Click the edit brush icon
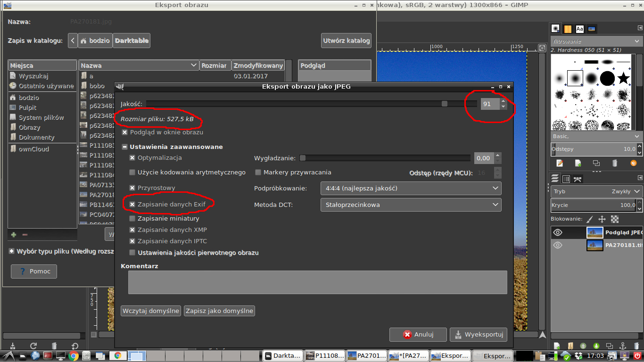This screenshot has height=362, width=644. point(560,163)
